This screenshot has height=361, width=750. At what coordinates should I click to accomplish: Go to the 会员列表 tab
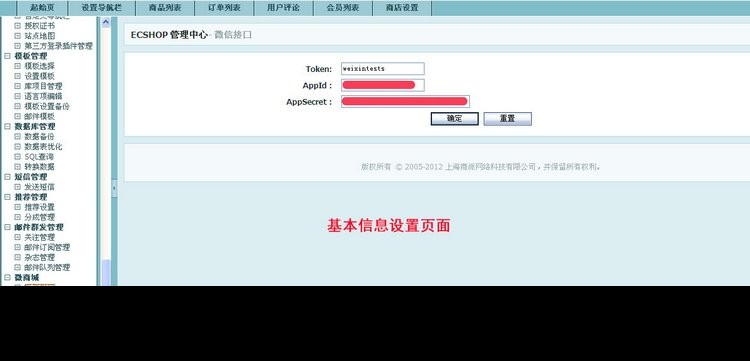click(343, 8)
